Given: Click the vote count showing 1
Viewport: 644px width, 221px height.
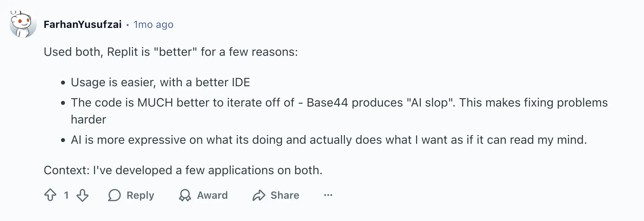Looking at the screenshot, I should point(67,195).
